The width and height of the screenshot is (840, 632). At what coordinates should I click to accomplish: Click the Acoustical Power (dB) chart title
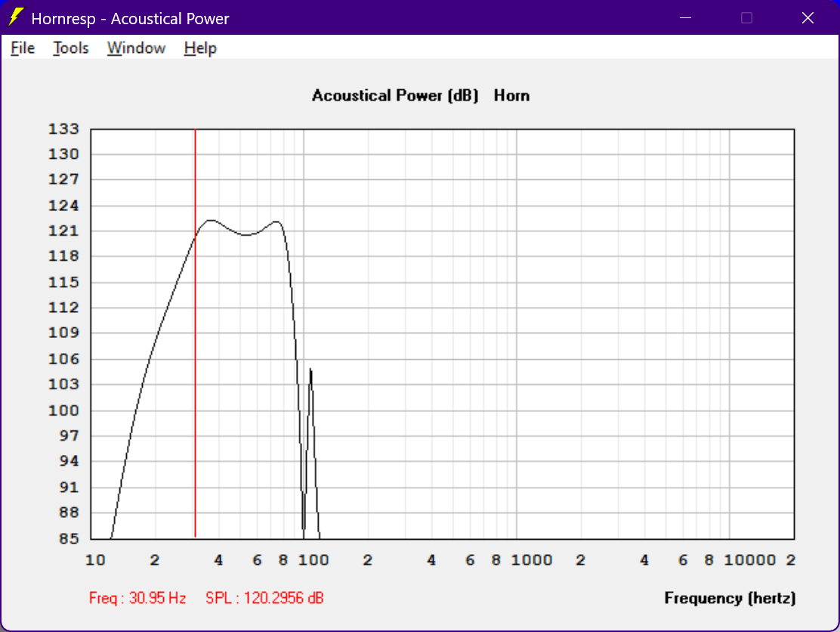(395, 95)
